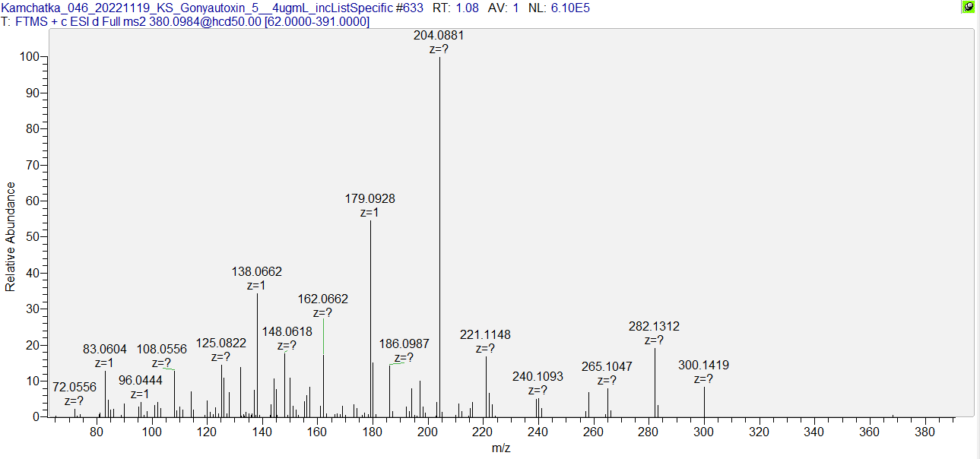This screenshot has height=459, width=980.
Task: Click the 204.0881 base peak label
Action: pyautogui.click(x=439, y=35)
